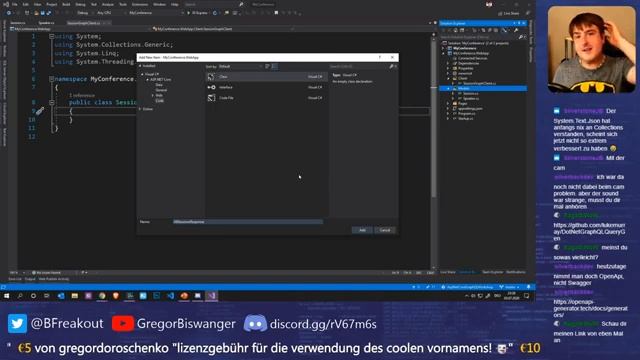
Task: Open the Extensions menu
Action: coord(140,4)
